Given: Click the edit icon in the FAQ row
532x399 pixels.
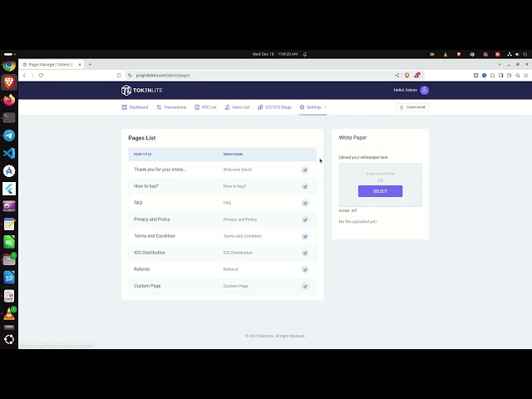Looking at the screenshot, I should (305, 203).
